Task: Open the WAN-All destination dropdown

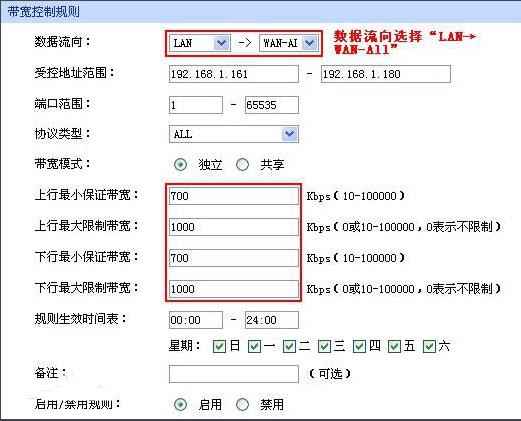Action: tap(288, 43)
